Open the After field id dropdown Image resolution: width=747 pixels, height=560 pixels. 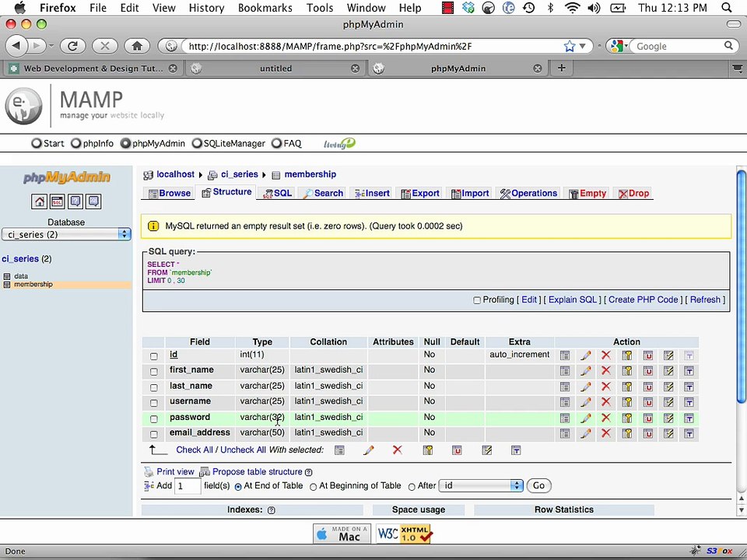coord(481,485)
